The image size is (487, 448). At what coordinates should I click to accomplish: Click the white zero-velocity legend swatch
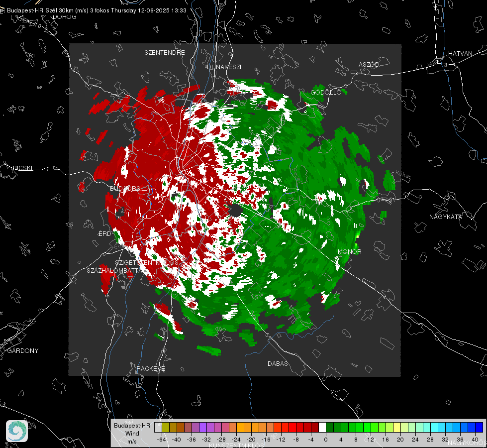click(x=322, y=427)
